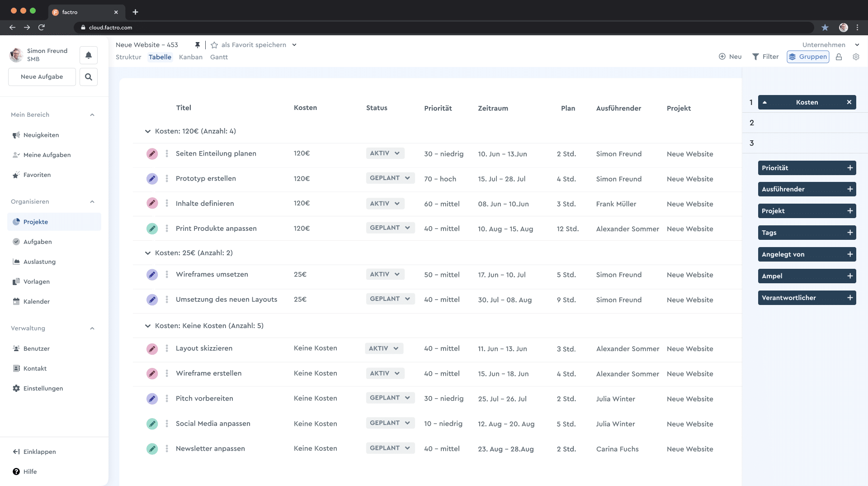Image resolution: width=868 pixels, height=486 pixels.
Task: Click the Zeitraum column header
Action: pos(493,108)
